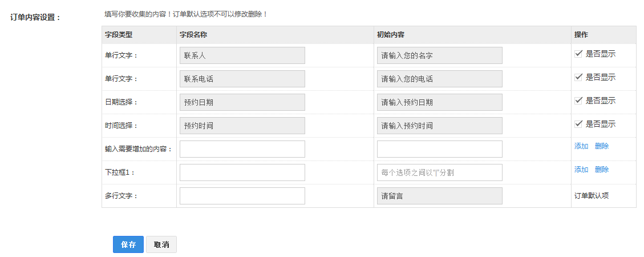Viewport: 644px width, 257px height.
Task: Click the 请输入您的电话 content field
Action: (439, 79)
